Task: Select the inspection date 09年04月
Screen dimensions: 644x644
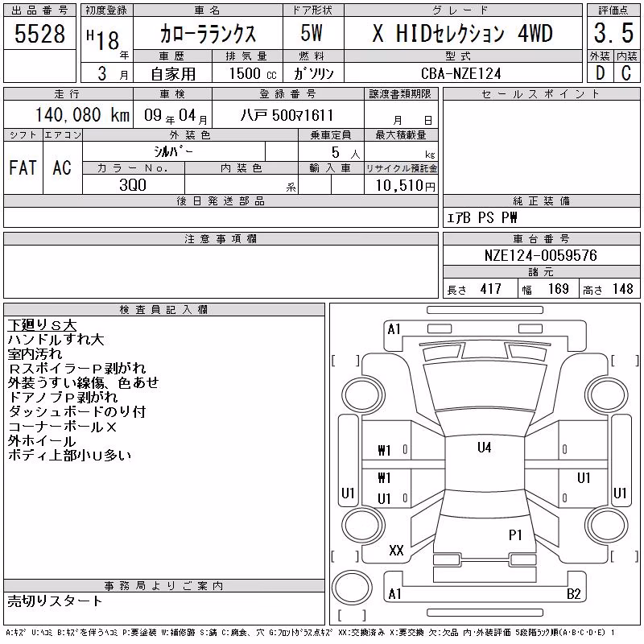Action: (175, 115)
